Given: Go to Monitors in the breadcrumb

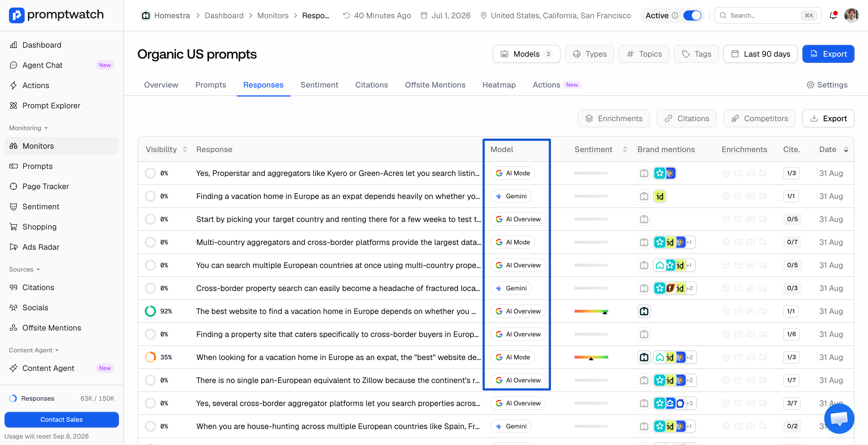Looking at the screenshot, I should coord(273,15).
